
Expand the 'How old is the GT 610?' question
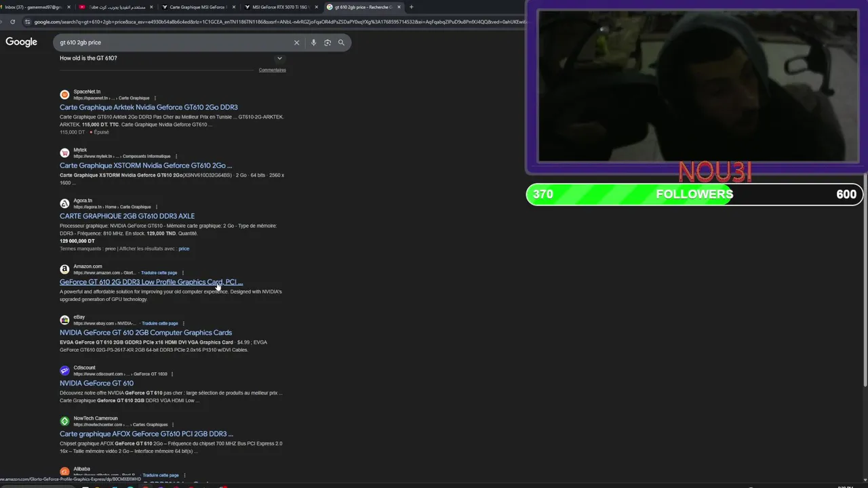(x=279, y=58)
